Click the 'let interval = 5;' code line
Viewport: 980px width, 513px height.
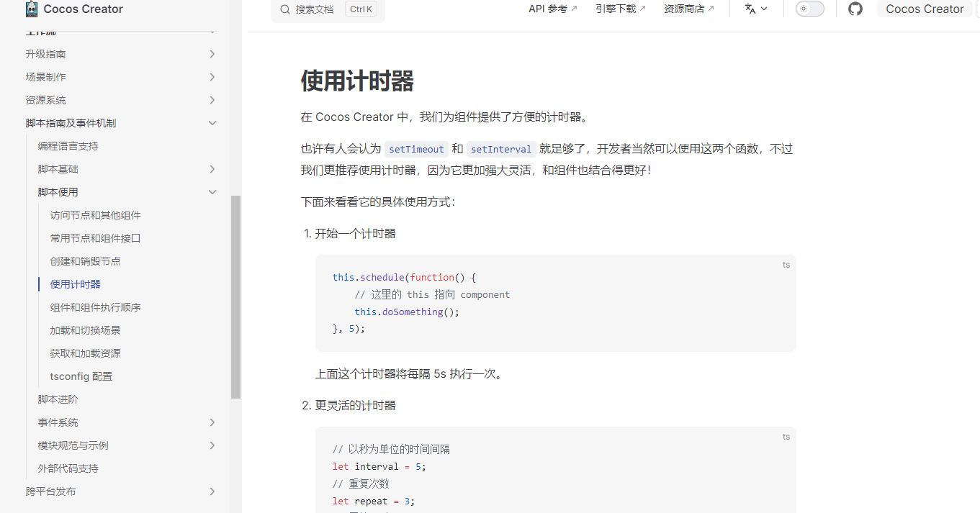click(x=379, y=466)
